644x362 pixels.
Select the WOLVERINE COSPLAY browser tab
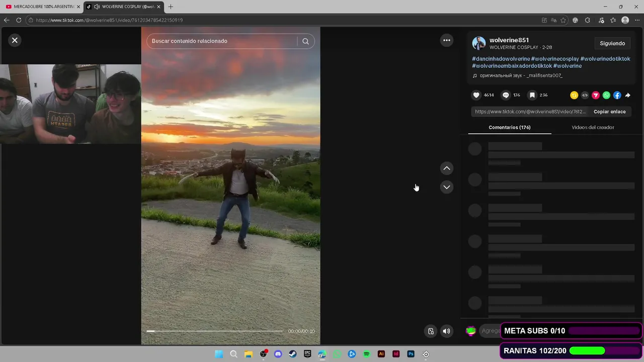[123, 7]
